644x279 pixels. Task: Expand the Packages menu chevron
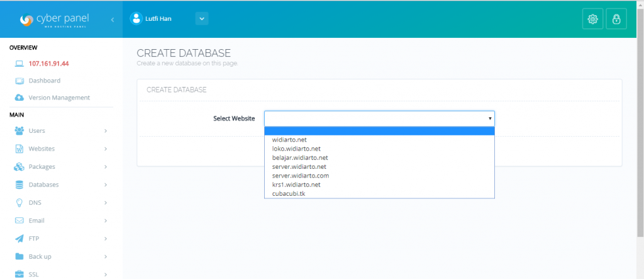tap(106, 167)
